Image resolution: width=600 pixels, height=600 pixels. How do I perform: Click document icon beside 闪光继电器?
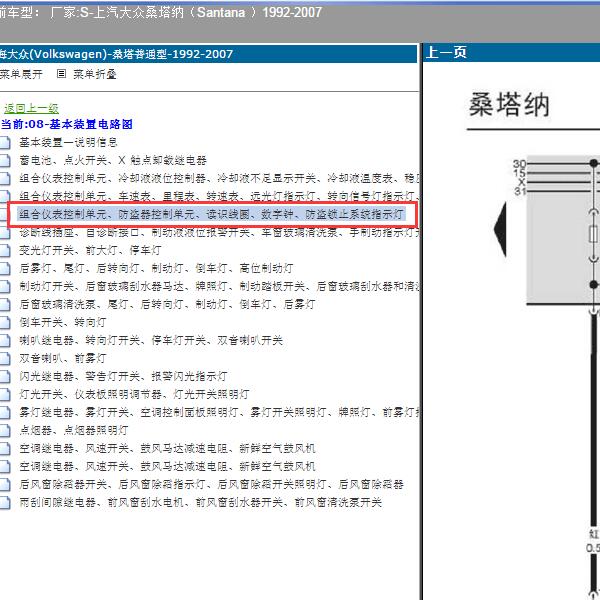(x=5, y=376)
